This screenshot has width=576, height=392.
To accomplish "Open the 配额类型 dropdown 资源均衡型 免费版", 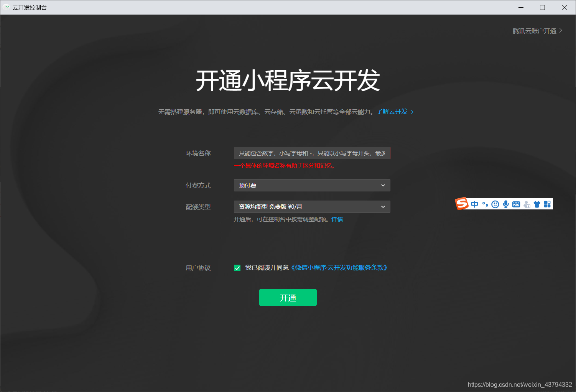I will click(x=312, y=207).
